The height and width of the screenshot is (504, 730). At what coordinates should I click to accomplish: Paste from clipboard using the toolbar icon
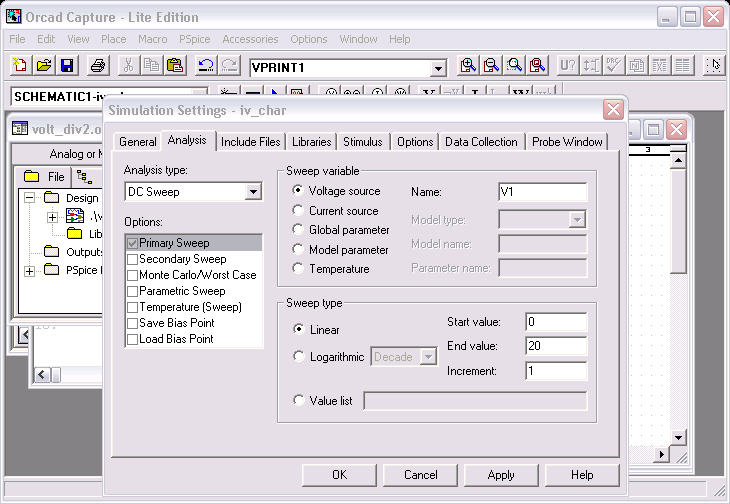pyautogui.click(x=175, y=66)
